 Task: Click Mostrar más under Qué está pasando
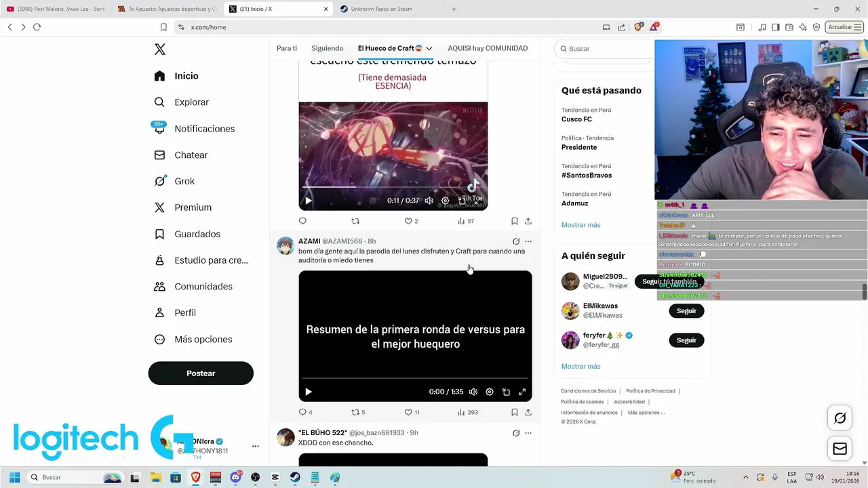580,225
